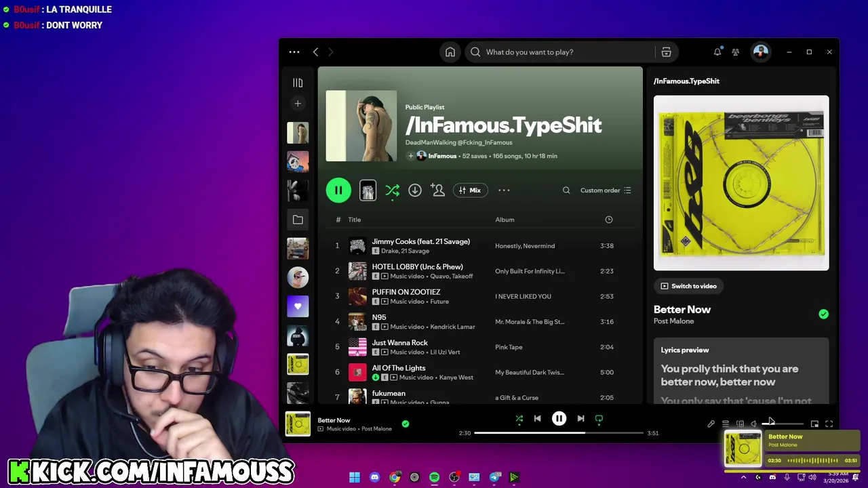This screenshot has height=488, width=868.
Task: Toggle saved check in bottom player bar
Action: pos(406,424)
